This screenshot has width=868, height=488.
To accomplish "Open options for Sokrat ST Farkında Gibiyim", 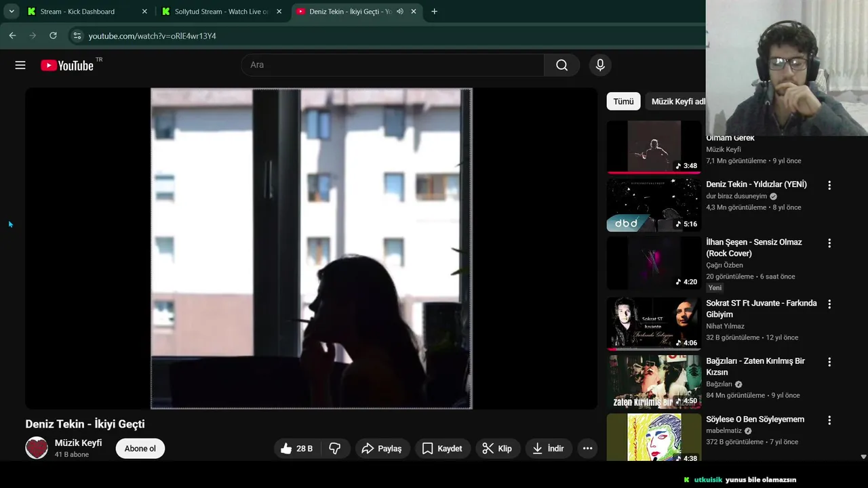I will (x=829, y=304).
